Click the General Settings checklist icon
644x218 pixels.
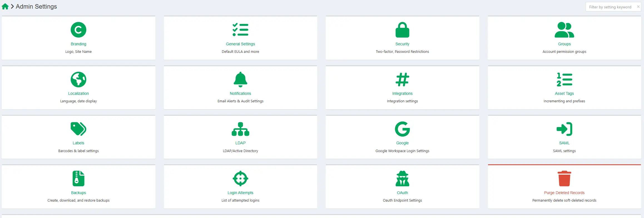click(x=241, y=30)
